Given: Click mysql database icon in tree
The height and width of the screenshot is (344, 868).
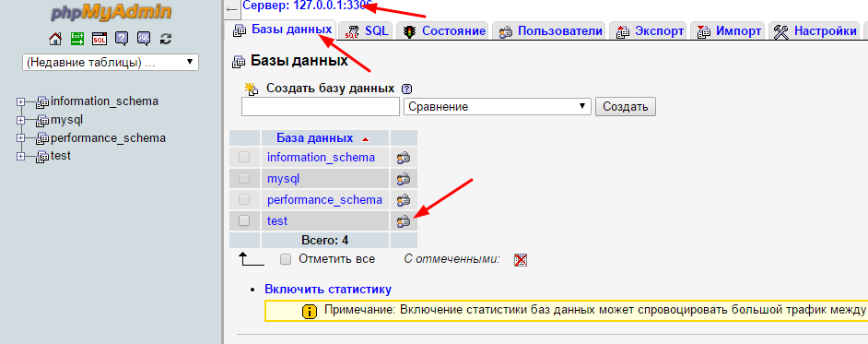Looking at the screenshot, I should click(x=42, y=120).
